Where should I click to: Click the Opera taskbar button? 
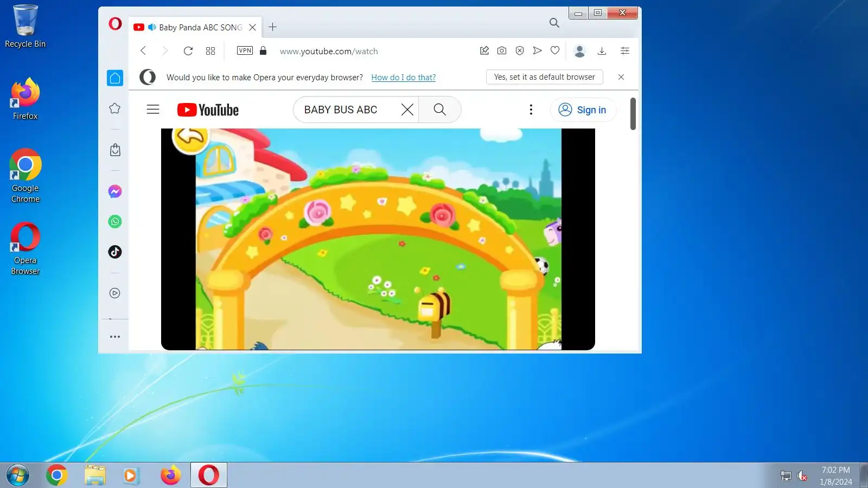coord(209,476)
